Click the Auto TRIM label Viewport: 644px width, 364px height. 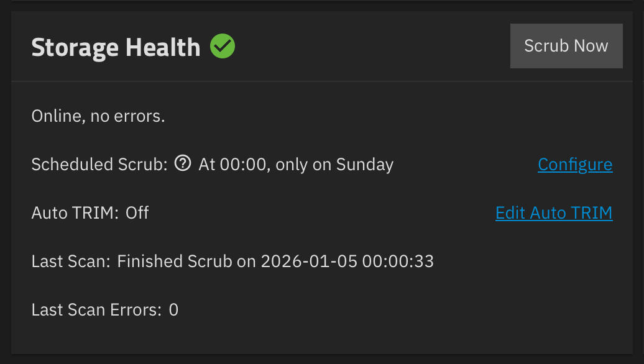coord(75,213)
